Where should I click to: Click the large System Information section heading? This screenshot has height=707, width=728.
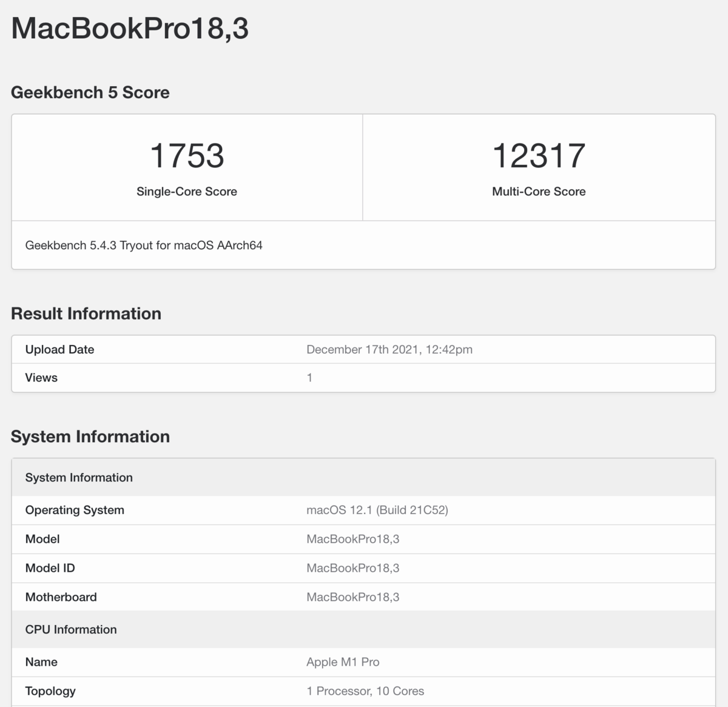click(90, 437)
